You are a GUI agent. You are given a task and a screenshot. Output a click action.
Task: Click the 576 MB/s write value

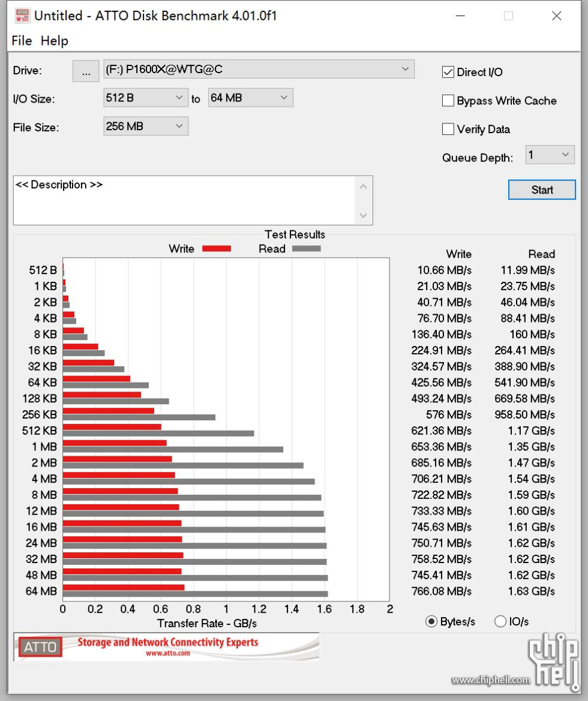(x=449, y=414)
